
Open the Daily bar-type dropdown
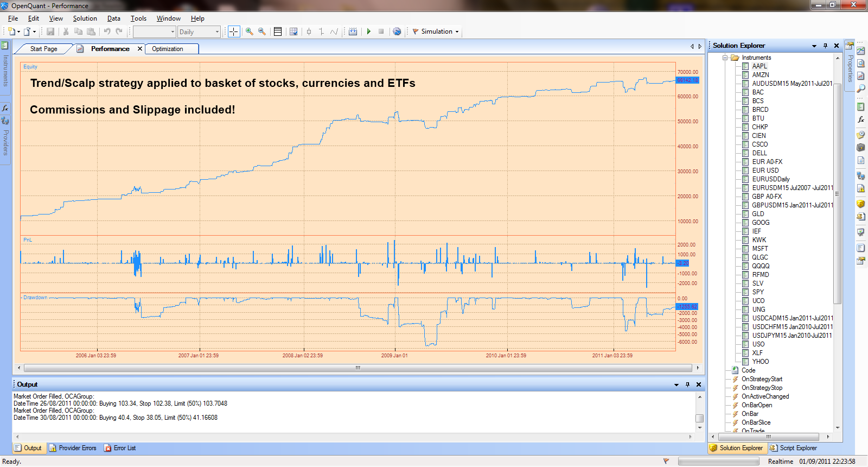(199, 32)
